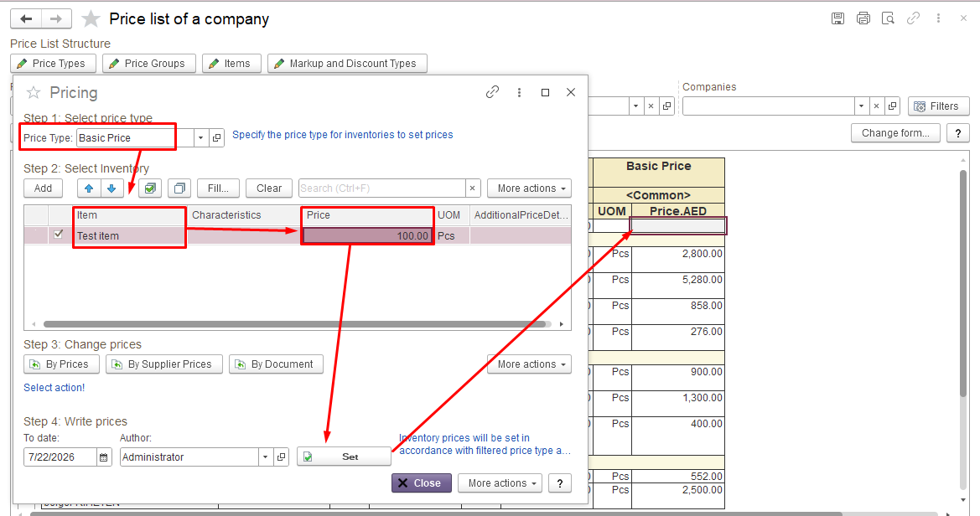Open the Price Groups editor
This screenshot has width=980, height=516.
pyautogui.click(x=148, y=63)
